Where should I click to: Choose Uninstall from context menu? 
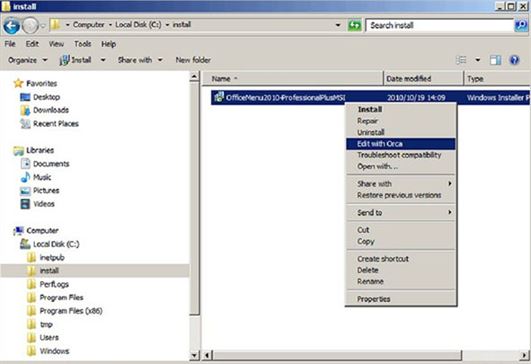pyautogui.click(x=401, y=132)
